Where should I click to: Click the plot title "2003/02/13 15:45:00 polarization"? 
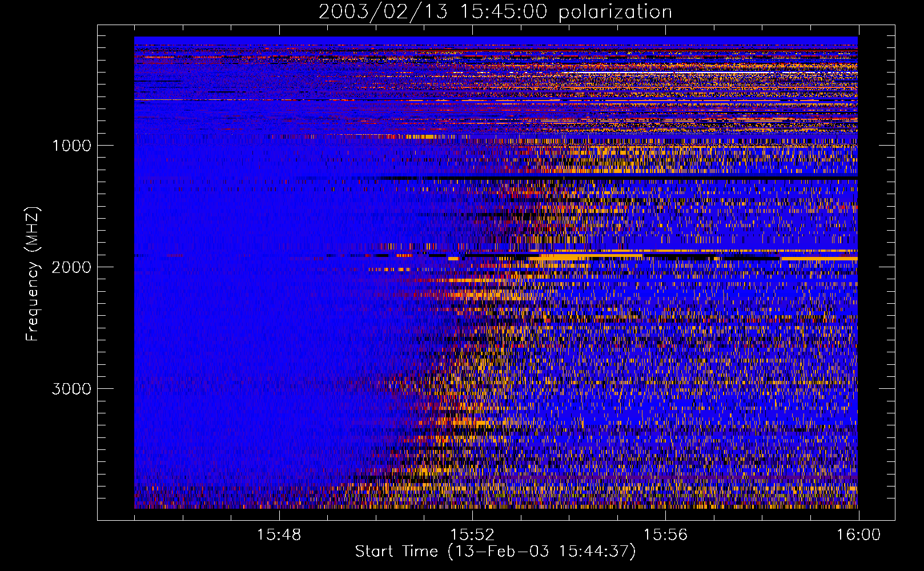(495, 12)
